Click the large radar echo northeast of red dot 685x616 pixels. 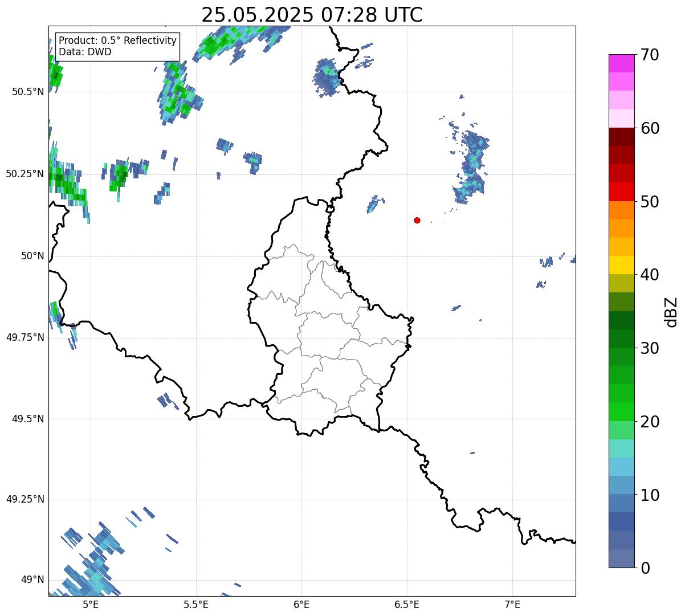472,167
